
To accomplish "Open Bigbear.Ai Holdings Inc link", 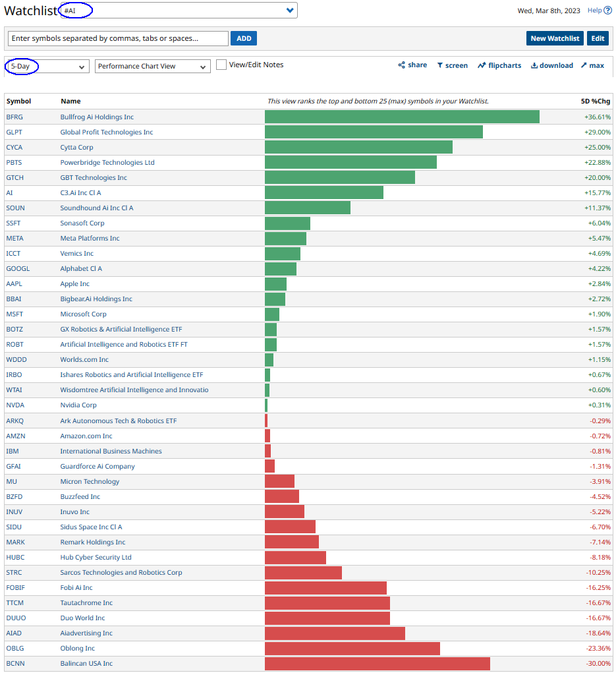I will point(96,299).
